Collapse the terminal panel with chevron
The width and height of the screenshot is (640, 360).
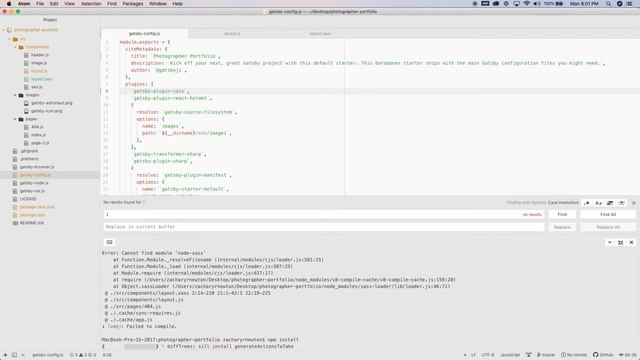[x=609, y=242]
